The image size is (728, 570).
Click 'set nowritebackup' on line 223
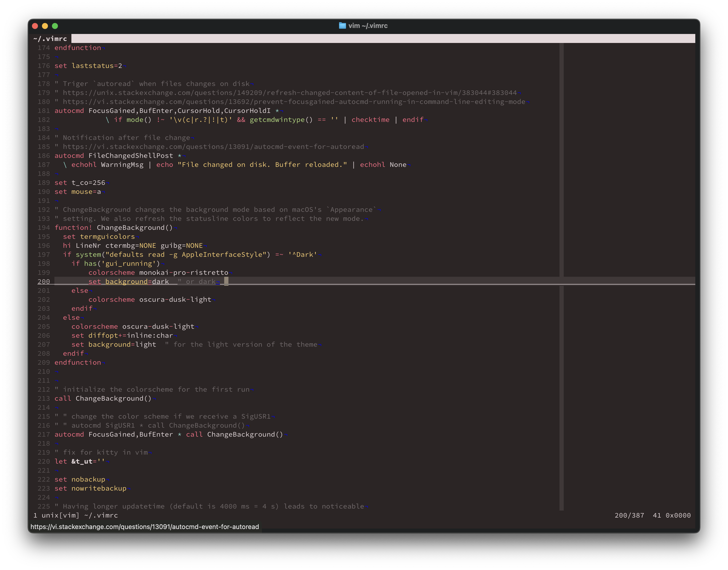(x=90, y=489)
